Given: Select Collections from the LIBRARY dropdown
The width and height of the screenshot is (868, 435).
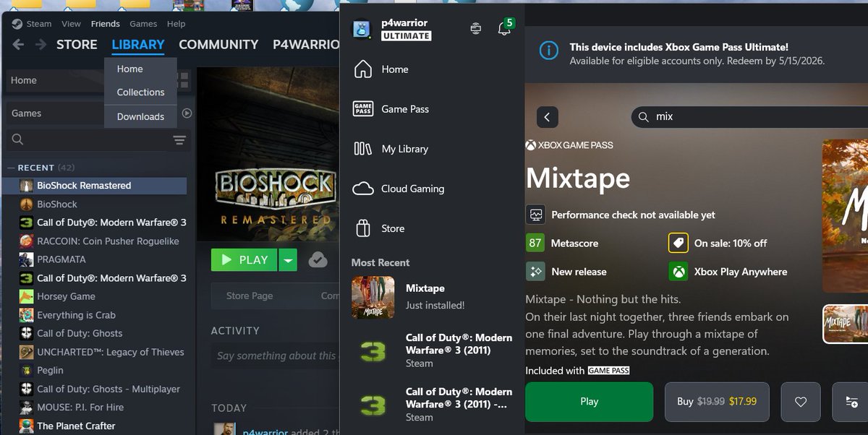Looking at the screenshot, I should pos(141,92).
